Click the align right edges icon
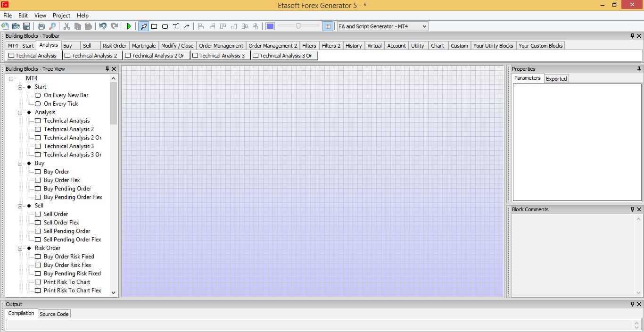644x332 pixels. pyautogui.click(x=212, y=26)
